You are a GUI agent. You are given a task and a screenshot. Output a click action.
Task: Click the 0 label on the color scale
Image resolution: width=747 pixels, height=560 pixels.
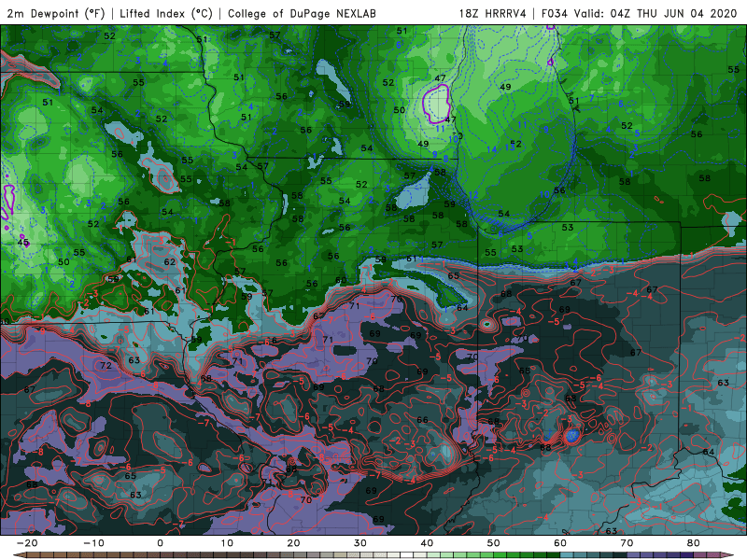(x=160, y=543)
